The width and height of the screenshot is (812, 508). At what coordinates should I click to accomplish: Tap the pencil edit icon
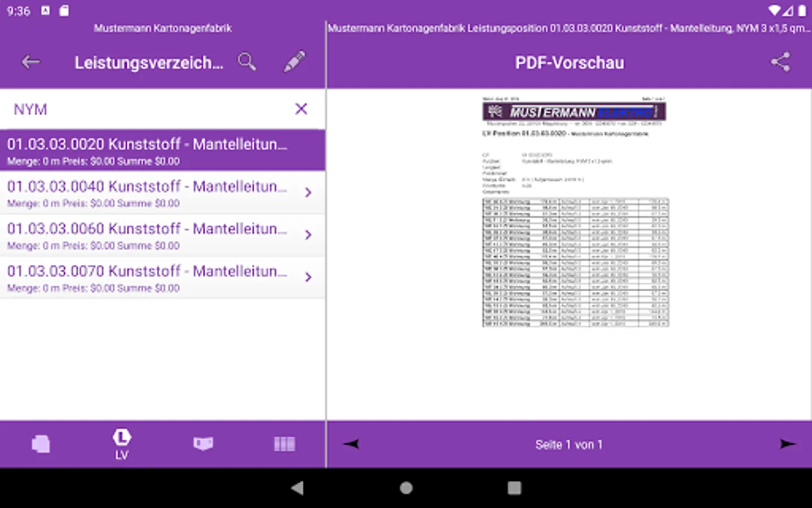click(294, 62)
